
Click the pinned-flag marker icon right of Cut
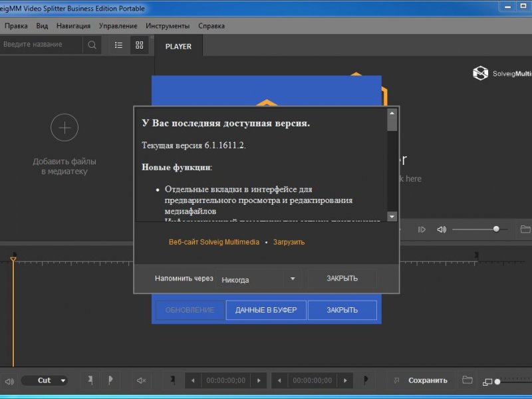pos(90,380)
